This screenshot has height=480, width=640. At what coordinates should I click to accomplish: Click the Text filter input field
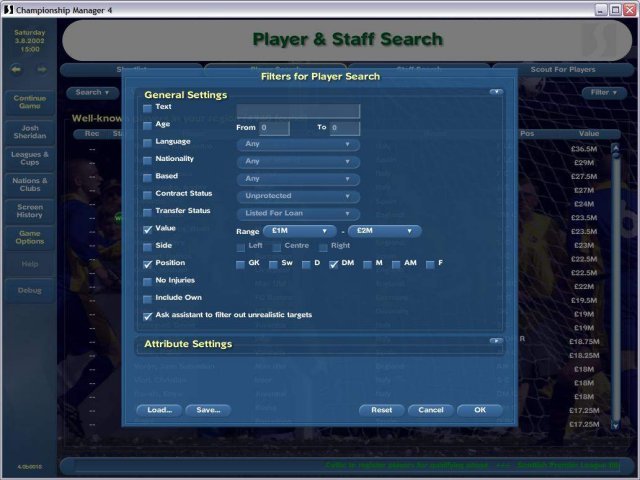(298, 110)
